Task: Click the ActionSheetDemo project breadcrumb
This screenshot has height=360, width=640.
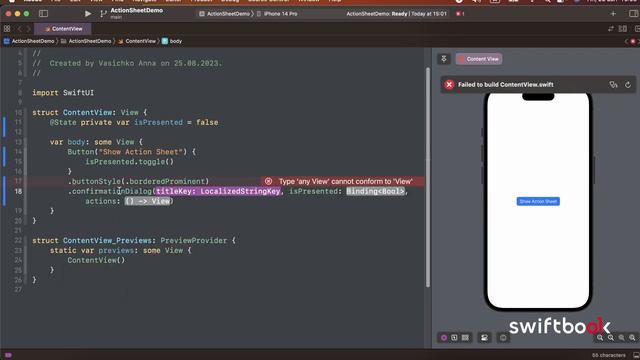Action: [x=29, y=41]
